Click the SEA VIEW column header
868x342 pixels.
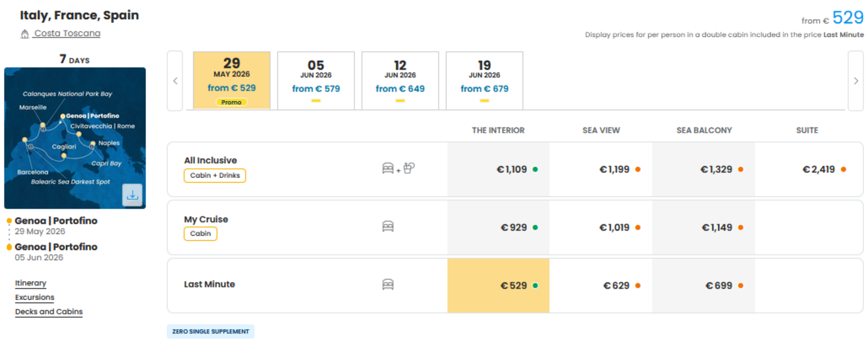click(601, 130)
